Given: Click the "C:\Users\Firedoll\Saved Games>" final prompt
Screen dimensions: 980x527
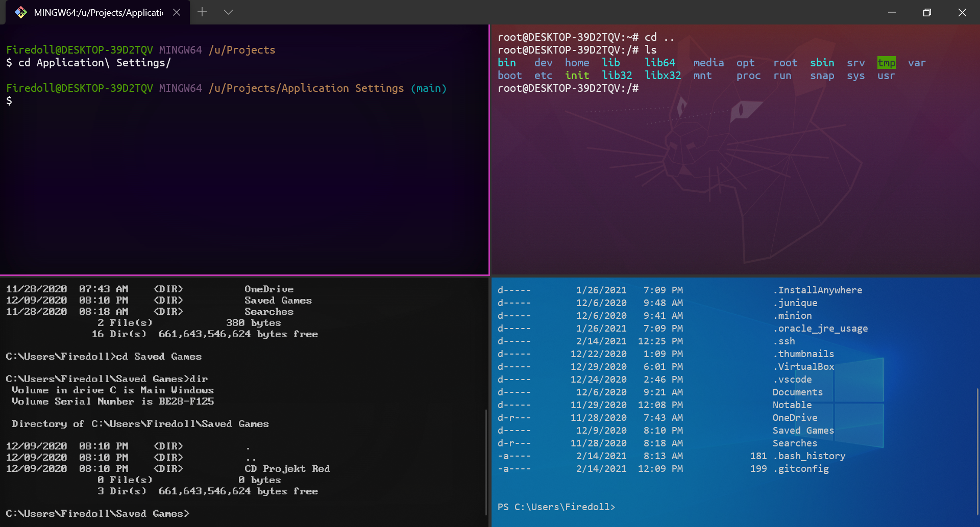Looking at the screenshot, I should click(x=97, y=514).
